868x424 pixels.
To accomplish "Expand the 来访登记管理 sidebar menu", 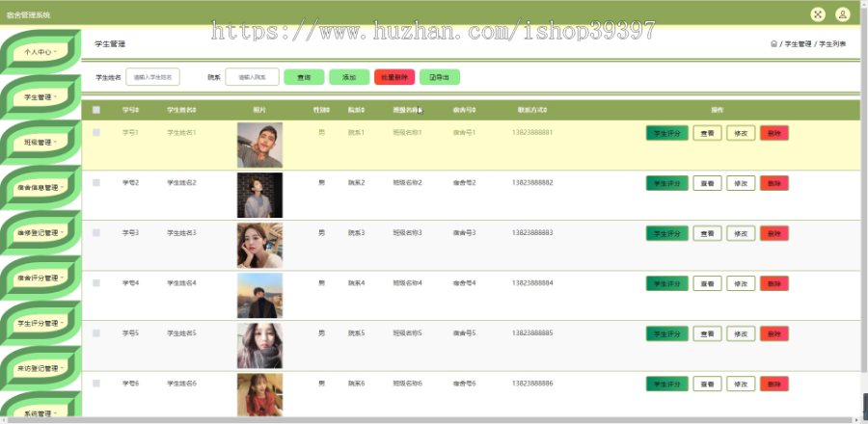I will (x=41, y=368).
